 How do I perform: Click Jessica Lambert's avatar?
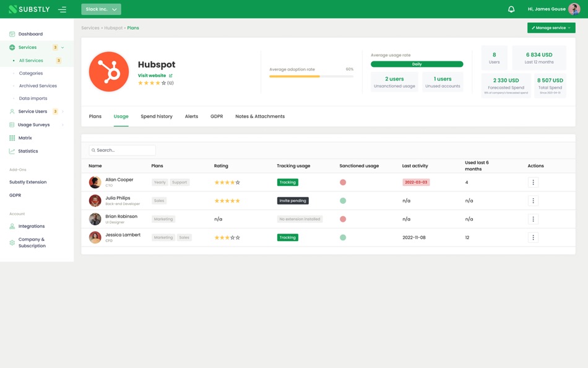point(95,237)
